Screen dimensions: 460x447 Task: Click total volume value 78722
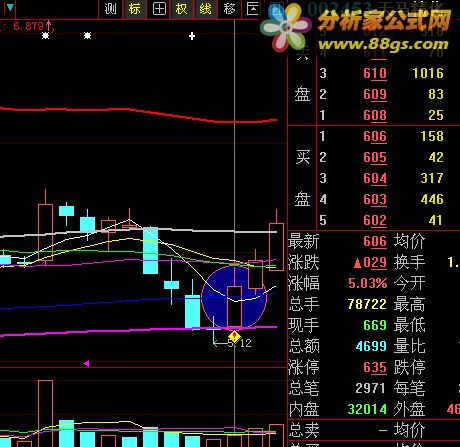click(x=367, y=304)
